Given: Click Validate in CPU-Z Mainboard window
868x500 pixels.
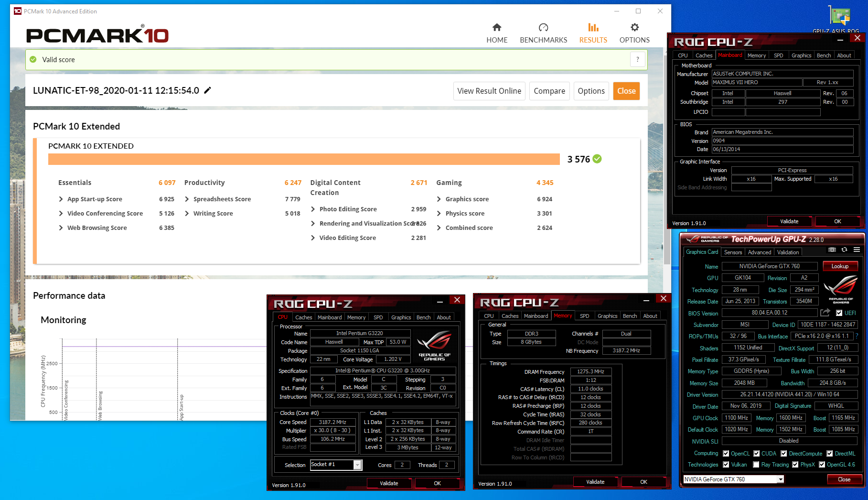Looking at the screenshot, I should [789, 221].
